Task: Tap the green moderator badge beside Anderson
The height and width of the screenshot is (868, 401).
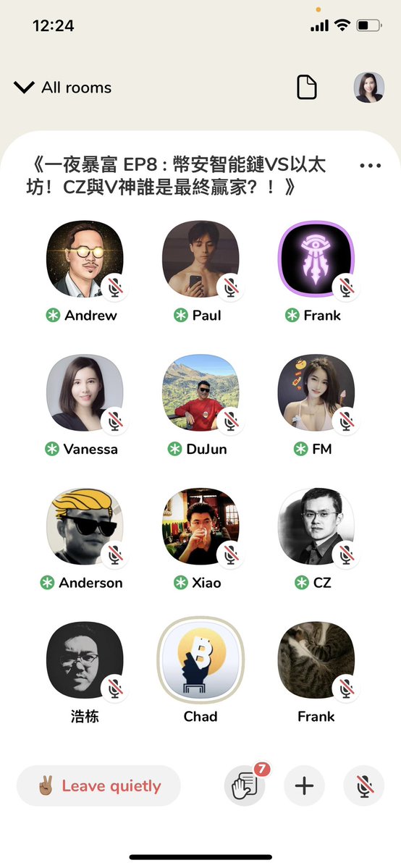Action: point(48,583)
